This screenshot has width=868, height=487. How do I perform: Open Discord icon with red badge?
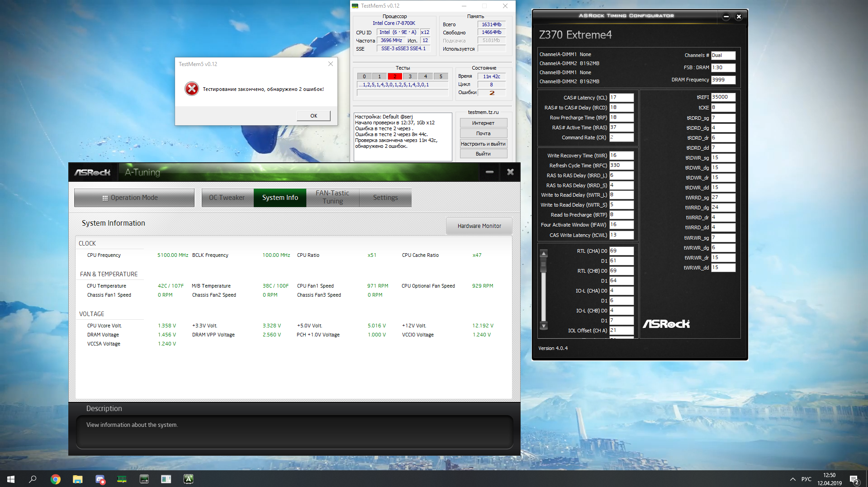(100, 479)
